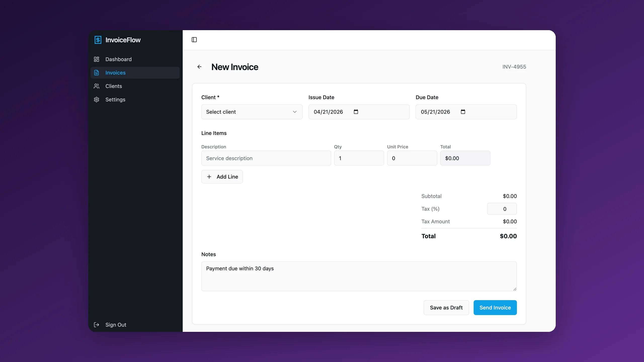
Task: Open the Dashboard from the sidebar
Action: 118,59
